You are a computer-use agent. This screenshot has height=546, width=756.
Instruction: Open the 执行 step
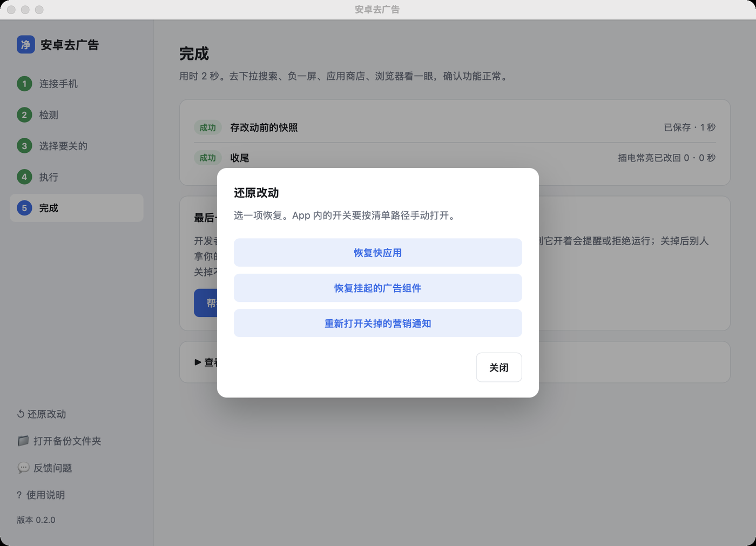[77, 177]
